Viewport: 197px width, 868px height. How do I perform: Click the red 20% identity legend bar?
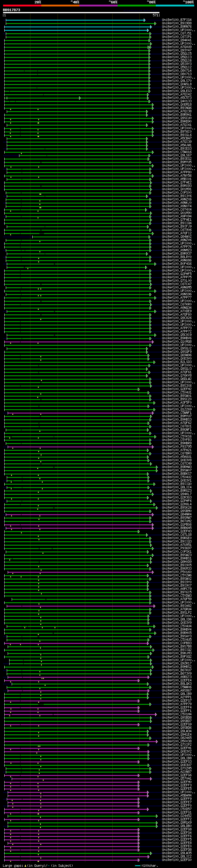22,6
